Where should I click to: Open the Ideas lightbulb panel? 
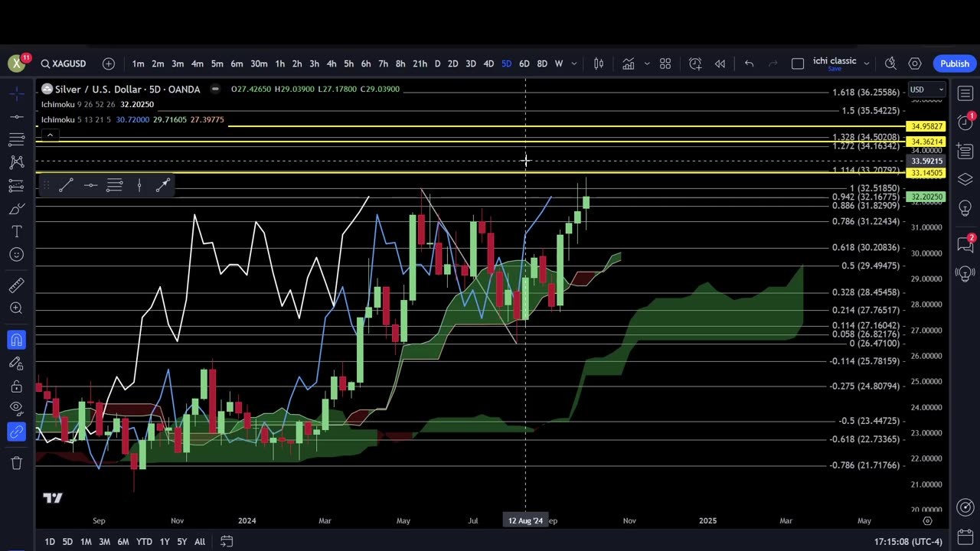pyautogui.click(x=965, y=209)
